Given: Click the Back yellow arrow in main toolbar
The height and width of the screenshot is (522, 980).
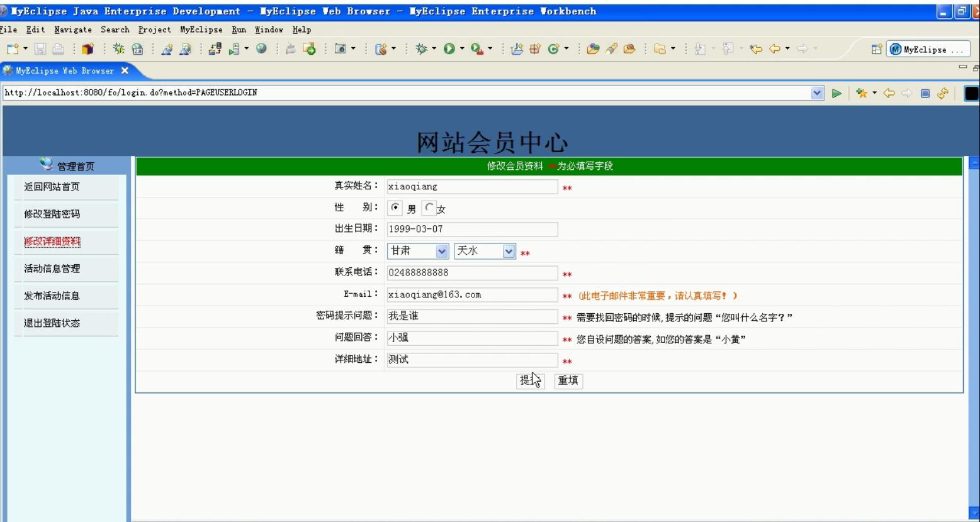Looking at the screenshot, I should (775, 49).
